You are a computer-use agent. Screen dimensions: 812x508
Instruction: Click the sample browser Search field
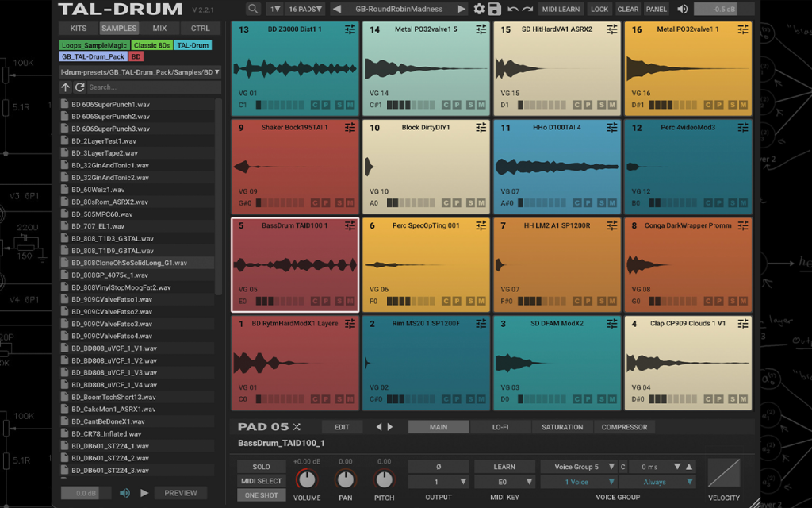coord(154,87)
